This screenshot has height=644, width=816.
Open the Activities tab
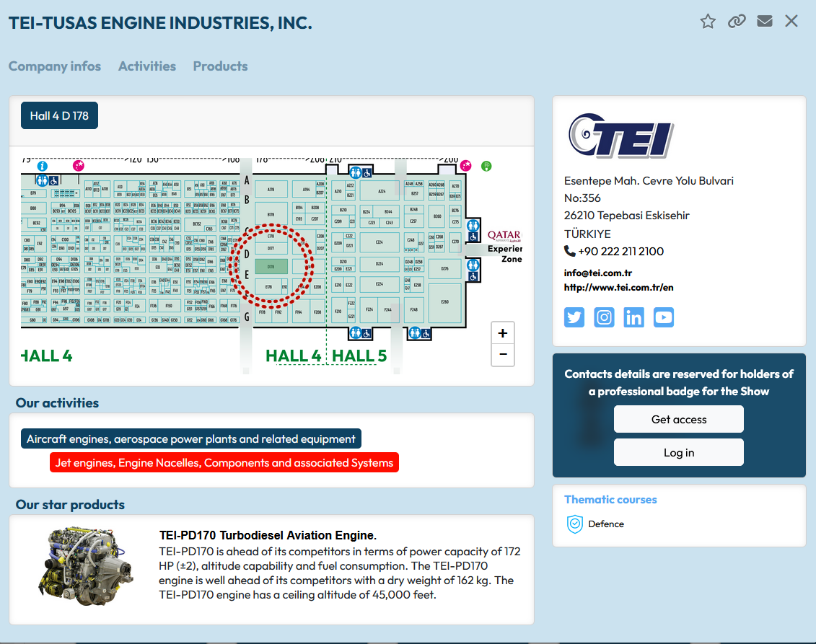click(x=147, y=66)
